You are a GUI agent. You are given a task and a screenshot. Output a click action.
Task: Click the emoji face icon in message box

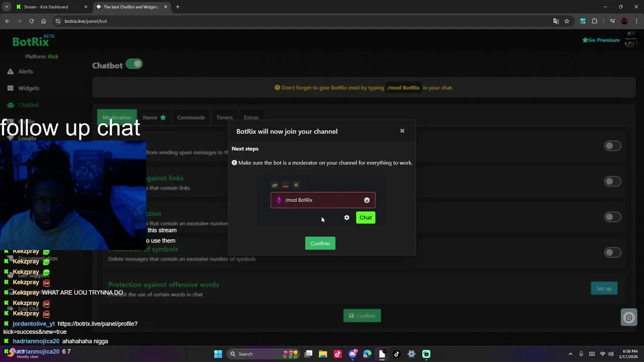tap(367, 200)
